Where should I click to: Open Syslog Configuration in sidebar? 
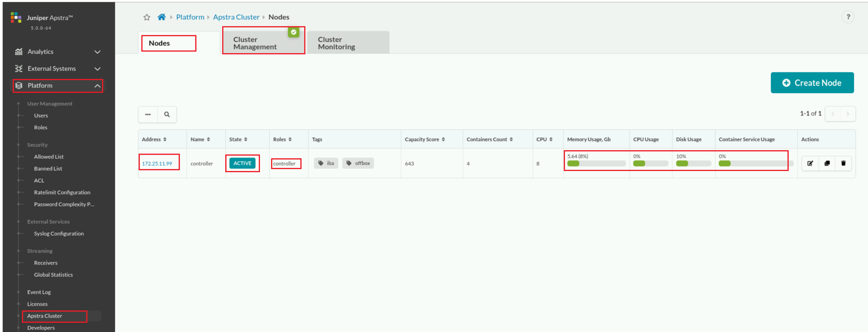coord(59,233)
